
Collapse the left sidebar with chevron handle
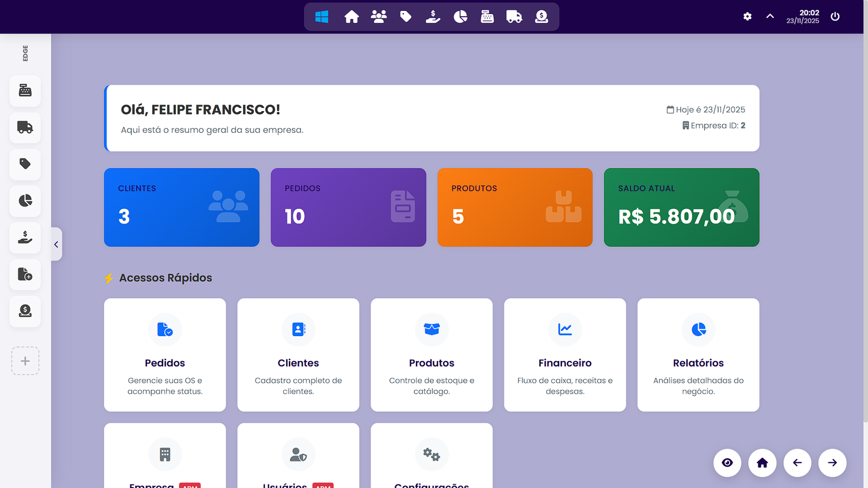pyautogui.click(x=56, y=245)
